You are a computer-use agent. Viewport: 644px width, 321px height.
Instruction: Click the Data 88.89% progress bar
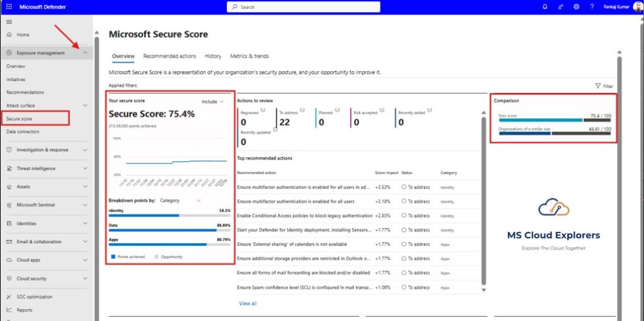(x=169, y=230)
